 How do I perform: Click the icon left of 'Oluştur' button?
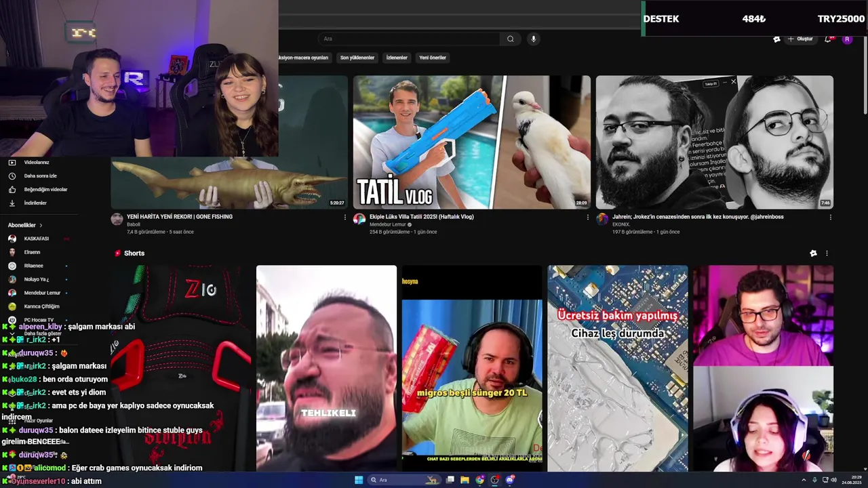pos(776,39)
